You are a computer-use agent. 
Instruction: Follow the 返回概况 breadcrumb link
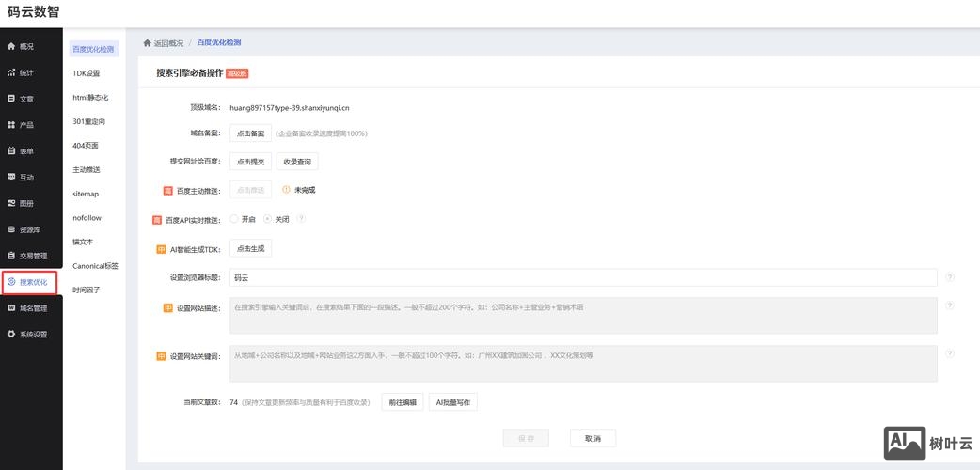tap(168, 43)
